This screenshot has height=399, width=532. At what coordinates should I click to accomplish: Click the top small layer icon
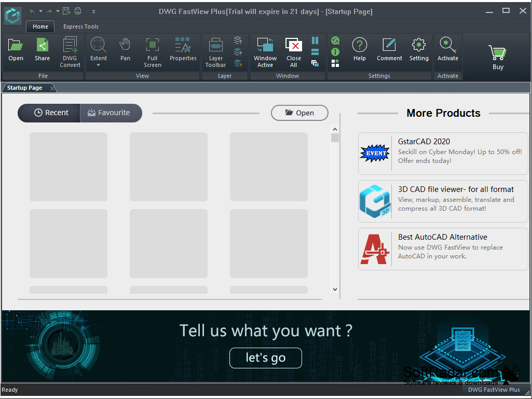[x=238, y=40]
